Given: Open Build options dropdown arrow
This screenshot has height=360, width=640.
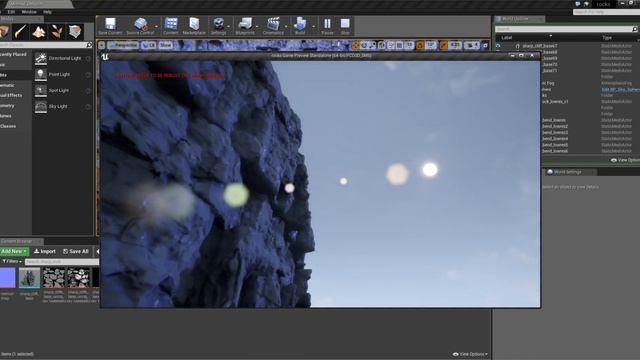Looking at the screenshot, I should 313,27.
